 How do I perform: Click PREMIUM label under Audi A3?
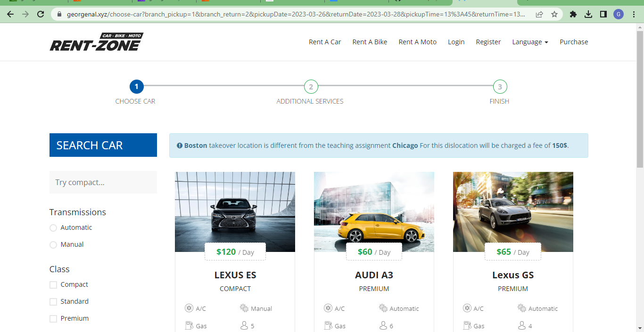click(x=374, y=289)
